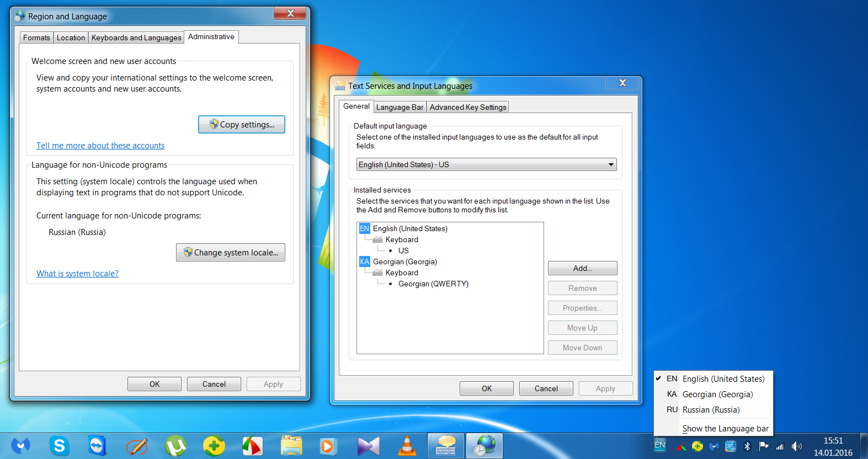Launch FastStone Capture from the taskbar

pyautogui.click(x=252, y=446)
